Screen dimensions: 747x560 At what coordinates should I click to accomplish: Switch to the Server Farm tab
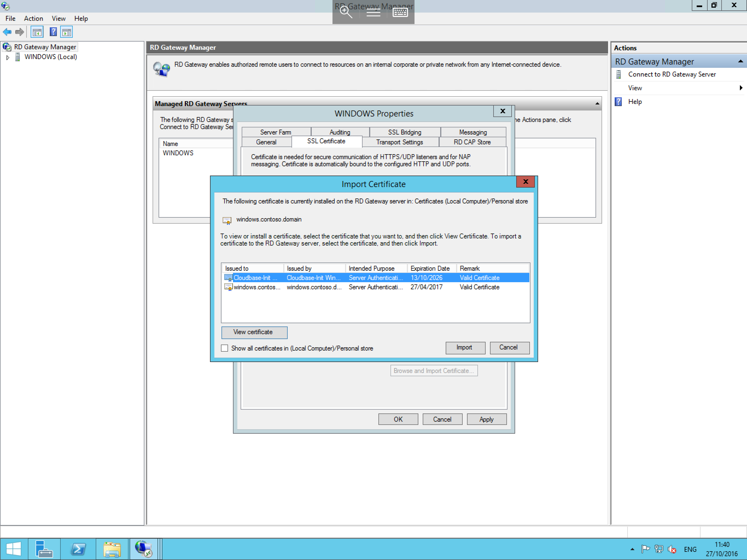point(276,132)
